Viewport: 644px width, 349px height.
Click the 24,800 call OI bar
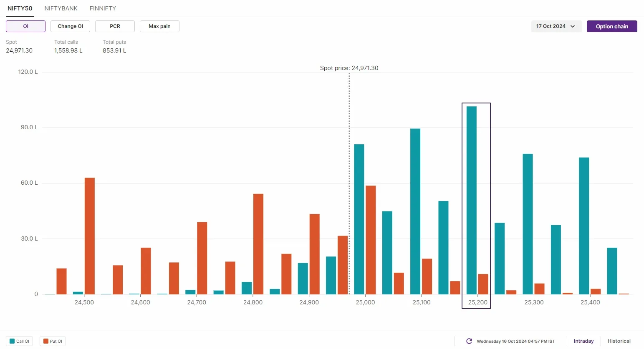(247, 288)
